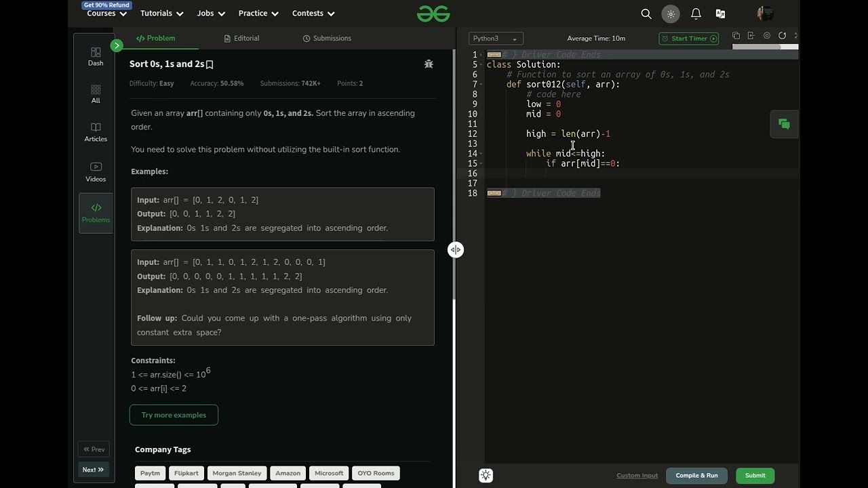868x488 pixels.
Task: Reset code with the refresh icon
Action: pos(783,36)
